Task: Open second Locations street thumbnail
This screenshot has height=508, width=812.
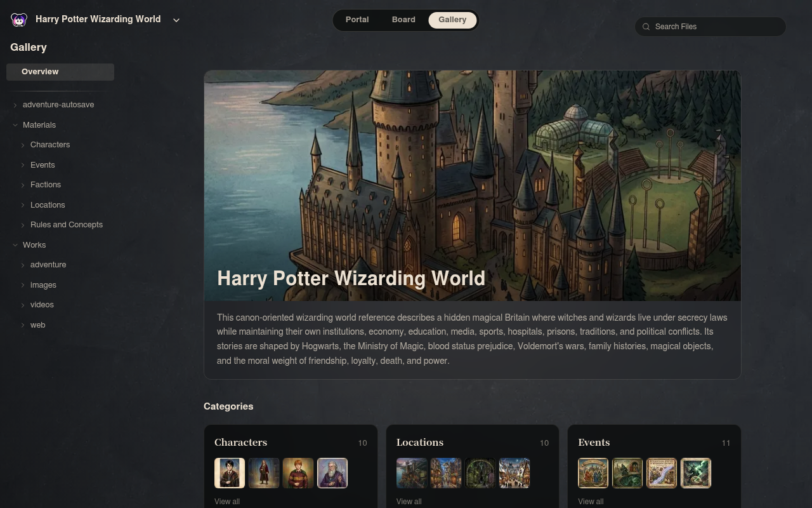Action: click(x=446, y=473)
